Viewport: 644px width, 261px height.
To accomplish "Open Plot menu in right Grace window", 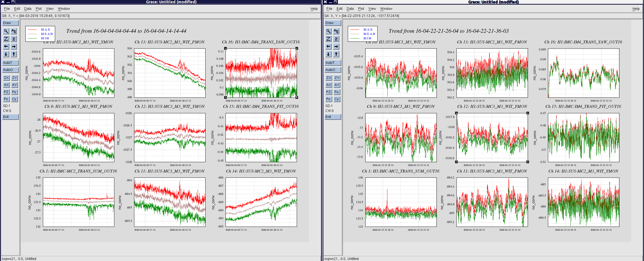I will (361, 9).
